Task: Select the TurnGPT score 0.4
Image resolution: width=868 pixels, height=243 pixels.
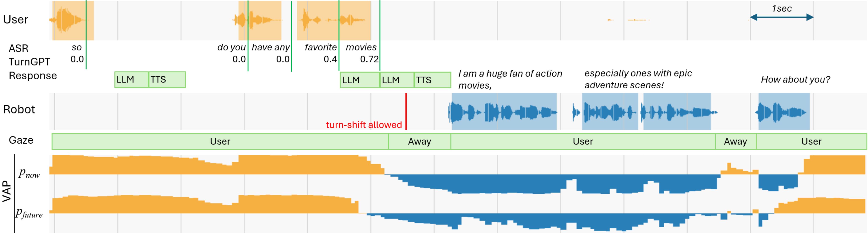Action: point(330,59)
